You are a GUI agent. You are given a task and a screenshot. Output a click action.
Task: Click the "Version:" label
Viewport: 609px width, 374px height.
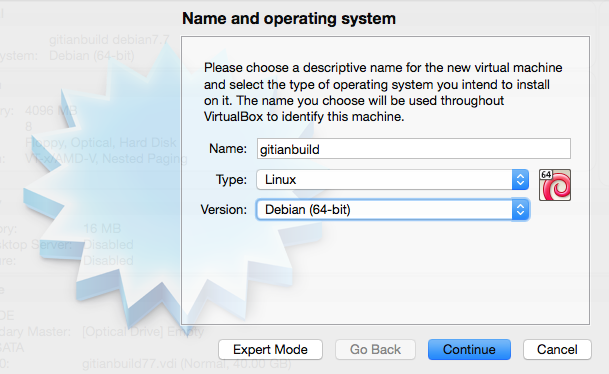pyautogui.click(x=223, y=210)
